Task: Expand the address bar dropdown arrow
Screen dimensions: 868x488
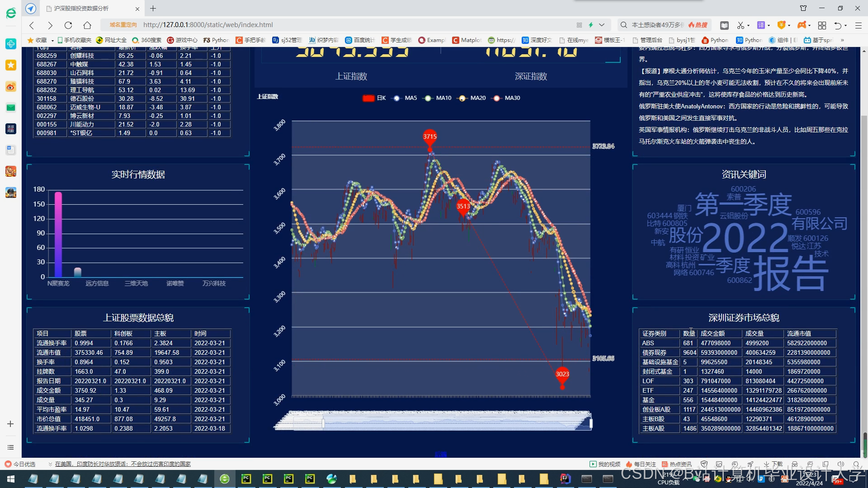Action: point(602,25)
